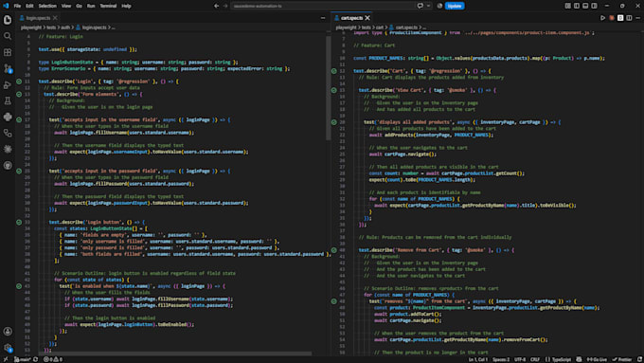Click 'playwright' breadcrumb in left editor

point(31,27)
